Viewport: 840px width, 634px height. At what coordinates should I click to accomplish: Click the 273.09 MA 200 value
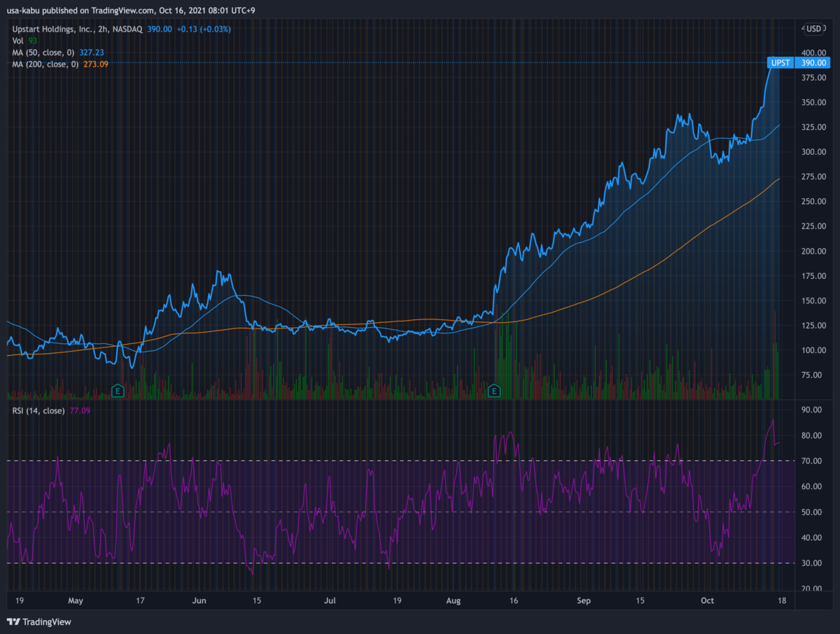pyautogui.click(x=96, y=64)
